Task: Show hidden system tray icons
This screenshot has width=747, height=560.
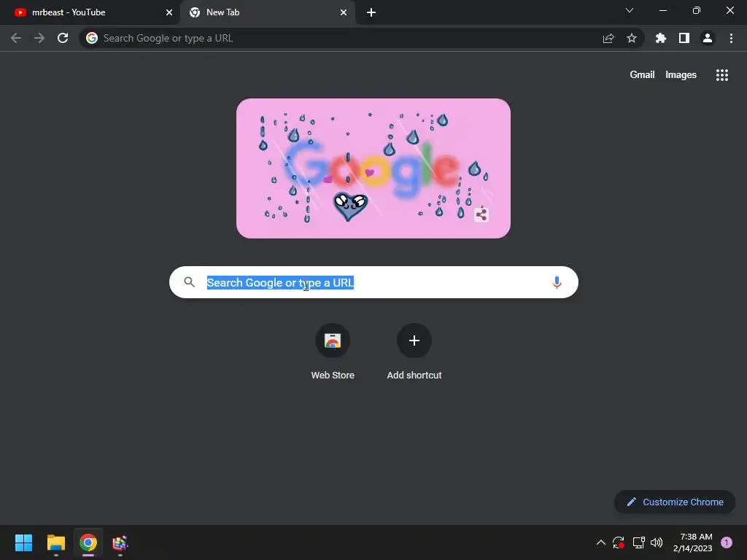Action: tap(601, 542)
